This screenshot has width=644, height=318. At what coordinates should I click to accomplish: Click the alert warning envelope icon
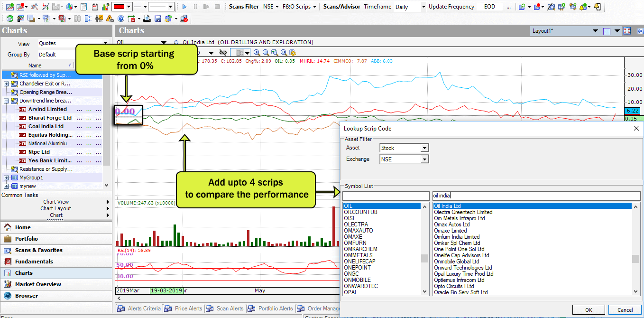[110, 19]
